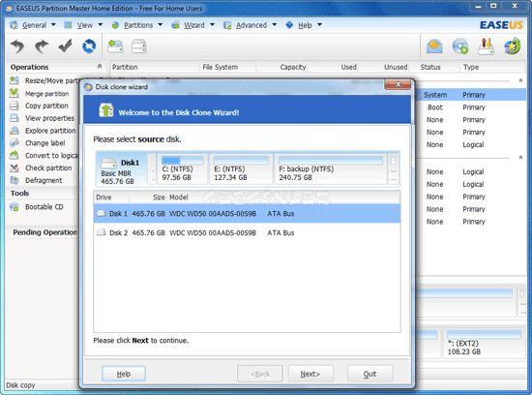Click the envelope icon in right toolbar
Viewport: 532px width, 395px height.
click(434, 46)
